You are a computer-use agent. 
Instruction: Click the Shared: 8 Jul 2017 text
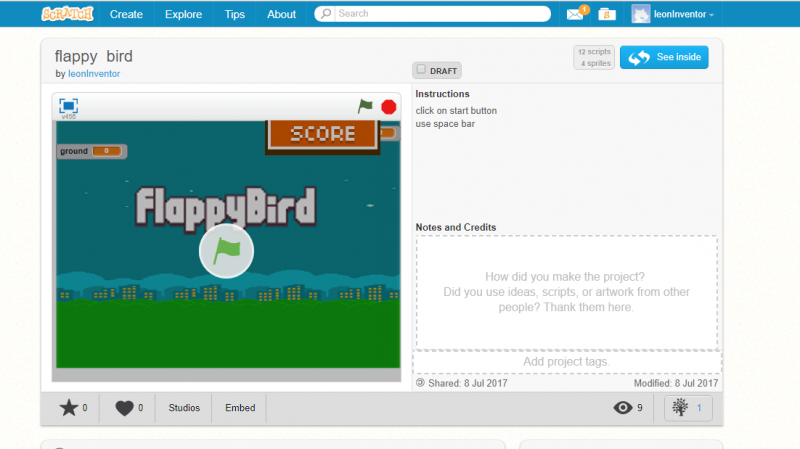coord(468,383)
